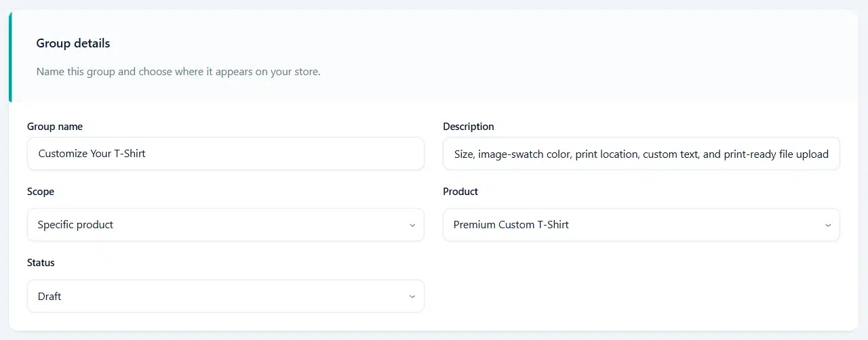Click the Group name input field
Screen dimensions: 868x340
(x=226, y=154)
